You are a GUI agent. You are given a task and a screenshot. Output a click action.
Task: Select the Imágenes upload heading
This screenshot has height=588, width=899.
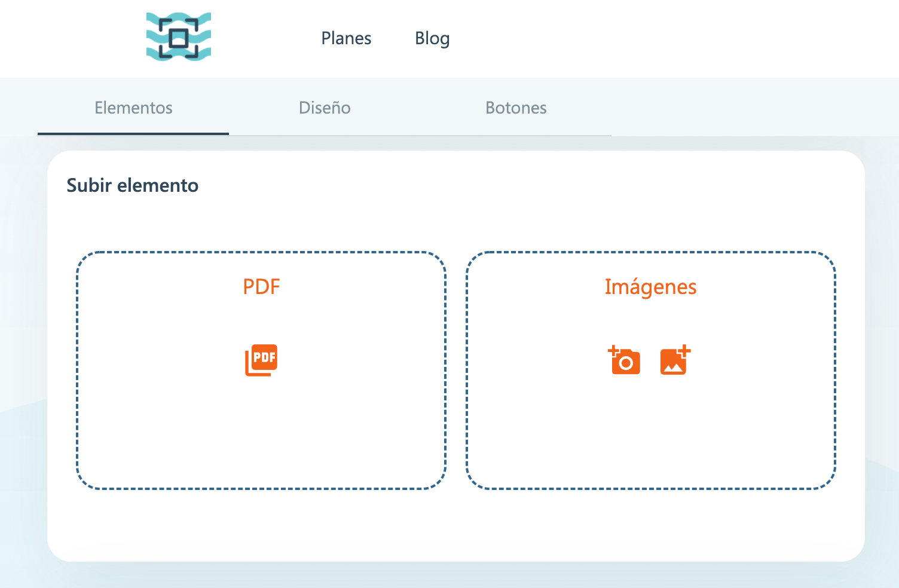click(x=650, y=287)
